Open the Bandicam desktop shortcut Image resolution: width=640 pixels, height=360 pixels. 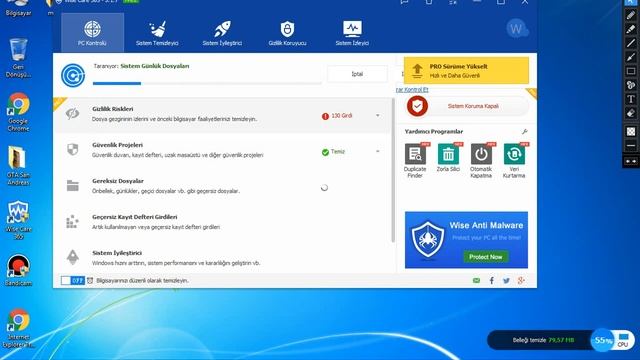tap(18, 270)
